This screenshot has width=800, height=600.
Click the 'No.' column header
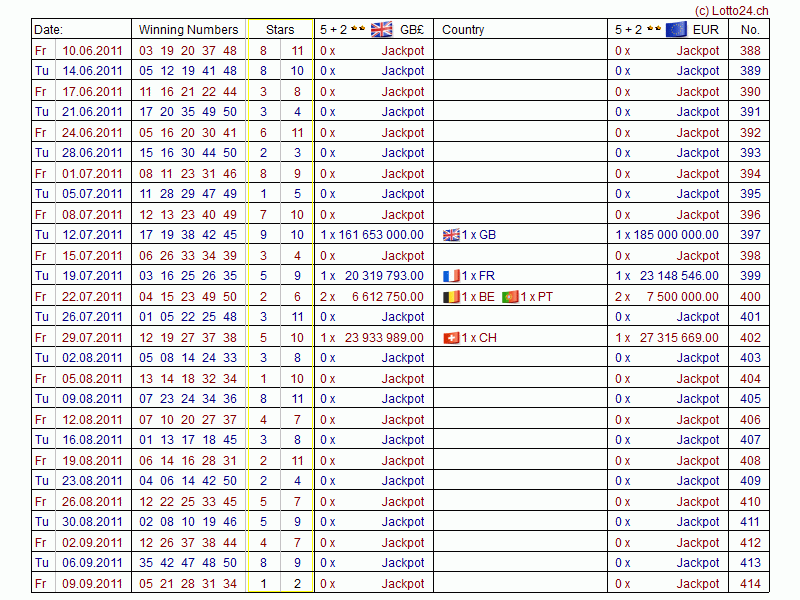coord(750,30)
